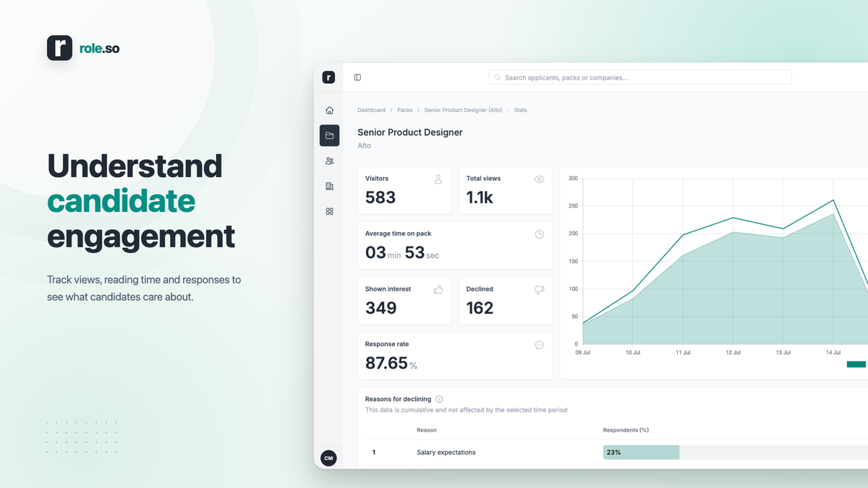Screen dimensions: 868x488
Task: Click the app logo above the sidebar
Action: pyautogui.click(x=328, y=77)
